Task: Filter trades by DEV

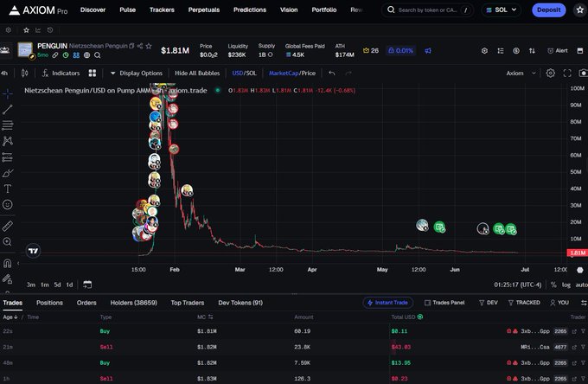Action: coord(489,303)
